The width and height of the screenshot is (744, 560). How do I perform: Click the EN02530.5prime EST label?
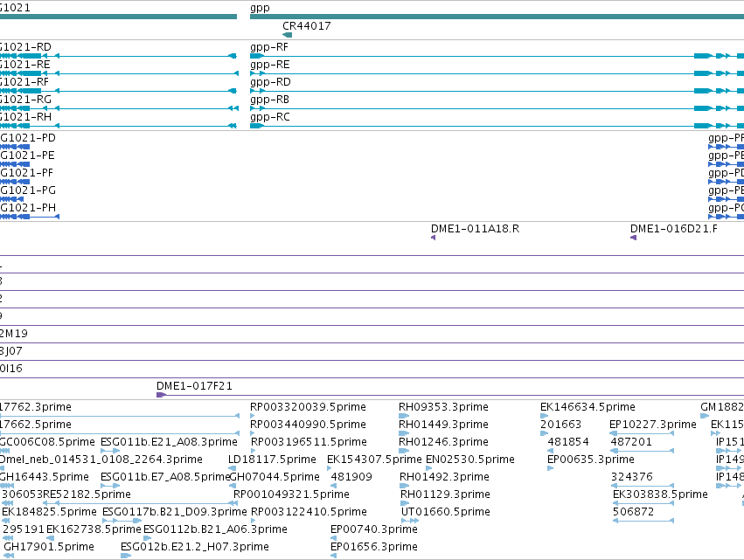pos(469,460)
